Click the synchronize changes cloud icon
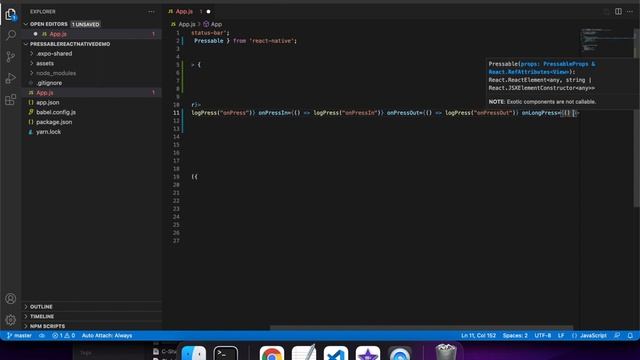The width and height of the screenshot is (640, 360). (x=42, y=336)
